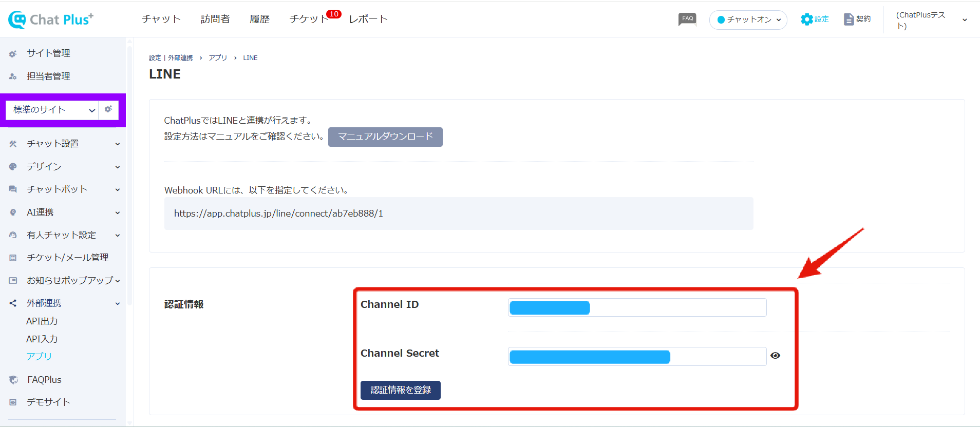The image size is (980, 427).
Task: Click the マニュアルダウンロード button
Action: (385, 137)
